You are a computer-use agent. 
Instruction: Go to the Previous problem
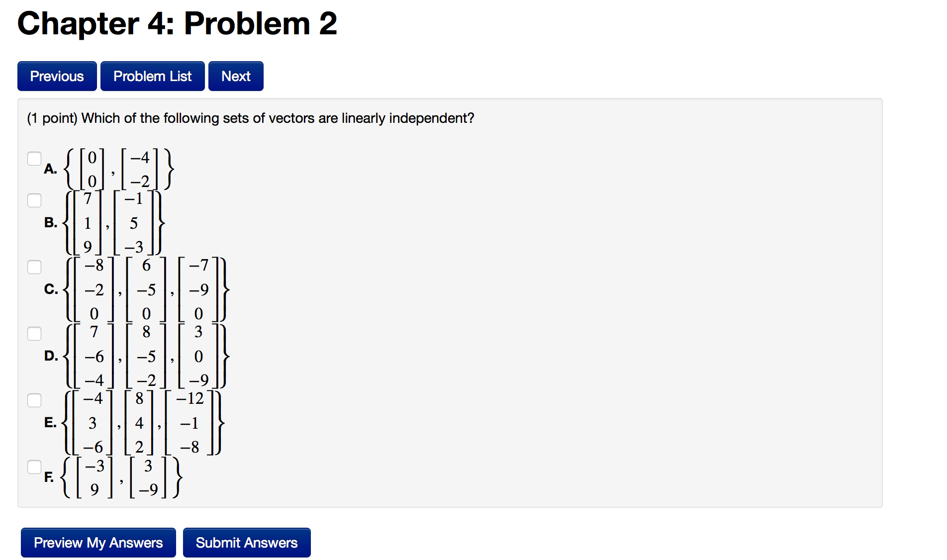[x=57, y=76]
